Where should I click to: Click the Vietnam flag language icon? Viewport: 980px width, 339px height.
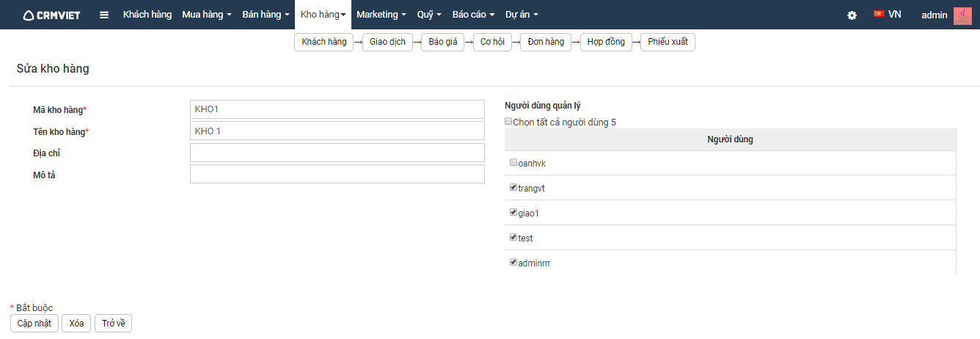(879, 14)
